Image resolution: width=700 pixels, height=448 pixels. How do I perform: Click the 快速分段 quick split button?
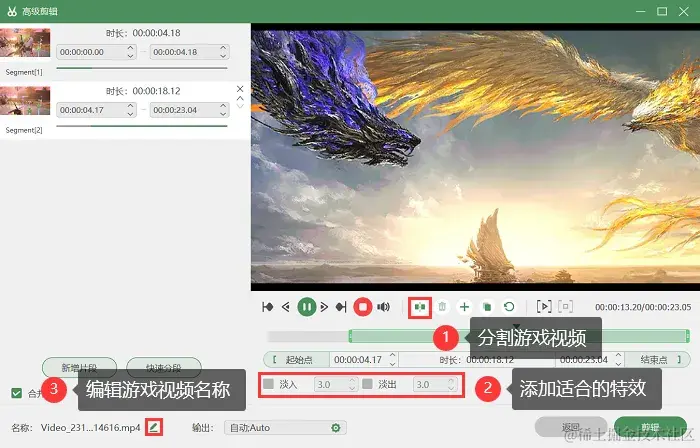(x=163, y=368)
